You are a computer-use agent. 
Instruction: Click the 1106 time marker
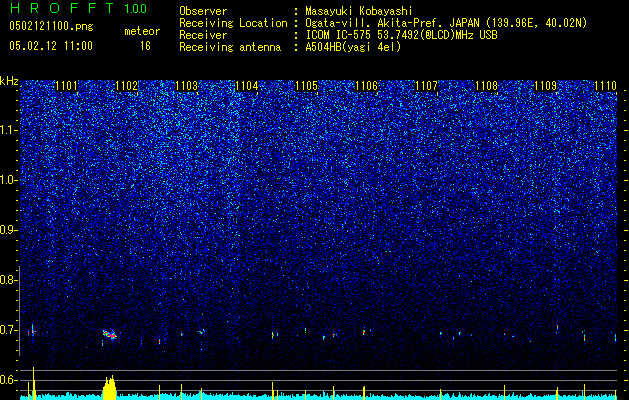(367, 86)
